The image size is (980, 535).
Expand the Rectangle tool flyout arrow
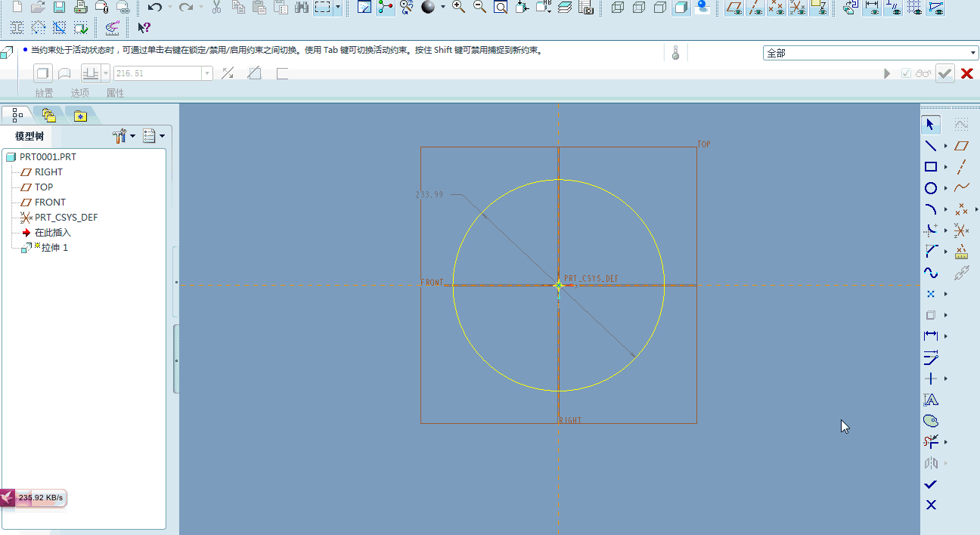tap(945, 167)
